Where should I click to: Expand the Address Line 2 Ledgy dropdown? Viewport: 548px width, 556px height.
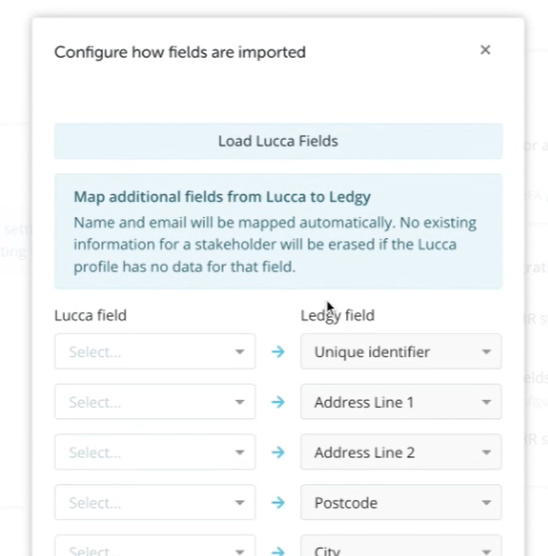(x=401, y=452)
